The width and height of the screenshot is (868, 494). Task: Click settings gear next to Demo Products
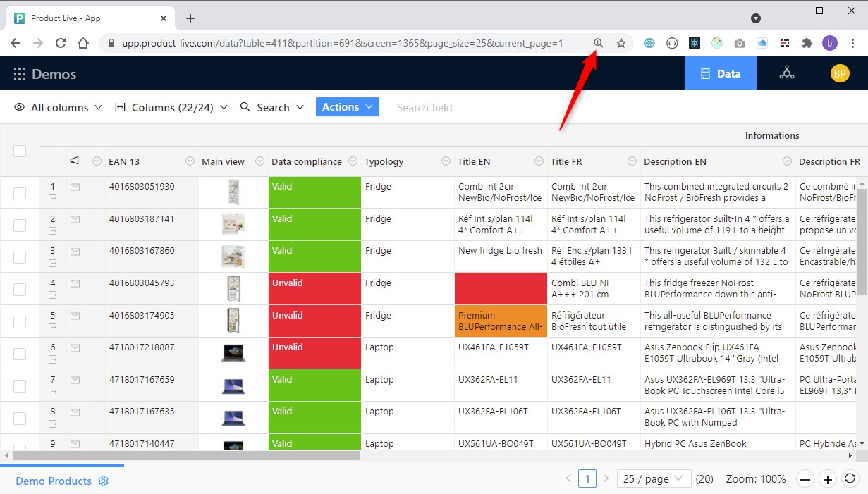104,481
